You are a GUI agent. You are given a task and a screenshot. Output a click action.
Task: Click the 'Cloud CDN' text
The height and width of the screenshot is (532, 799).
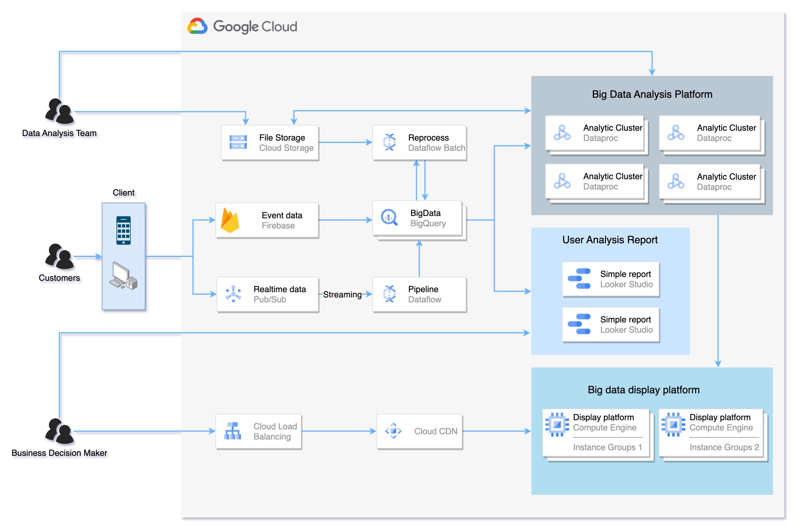(436, 431)
